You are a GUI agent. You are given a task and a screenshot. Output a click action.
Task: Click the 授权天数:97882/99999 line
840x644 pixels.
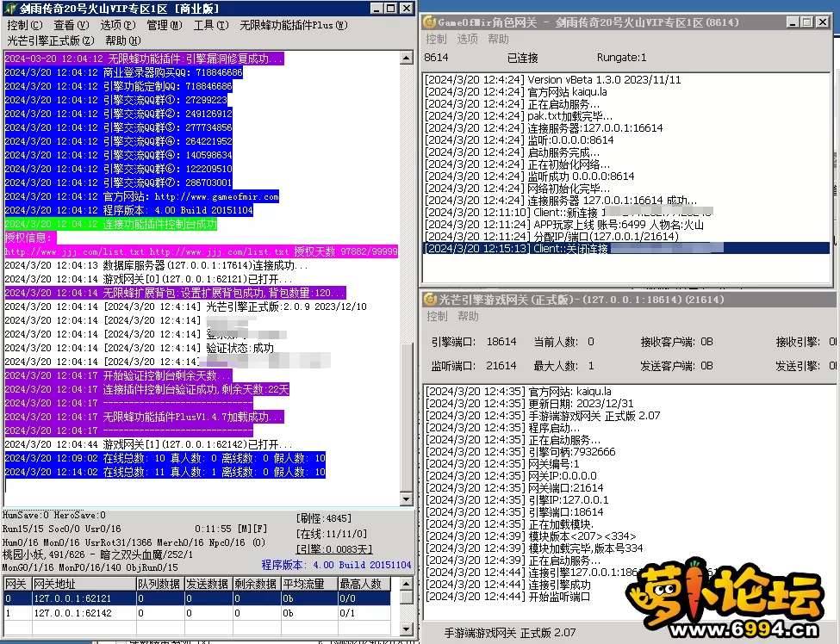201,251
